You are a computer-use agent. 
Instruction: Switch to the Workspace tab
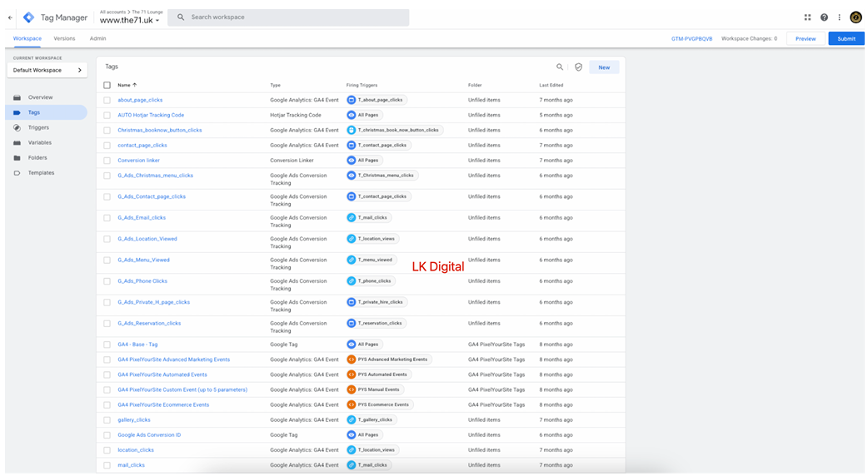click(27, 39)
